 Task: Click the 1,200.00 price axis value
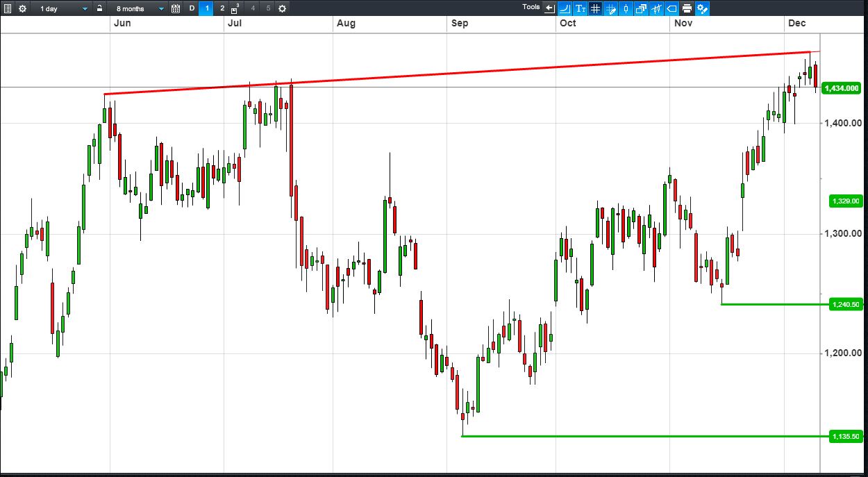tap(844, 353)
